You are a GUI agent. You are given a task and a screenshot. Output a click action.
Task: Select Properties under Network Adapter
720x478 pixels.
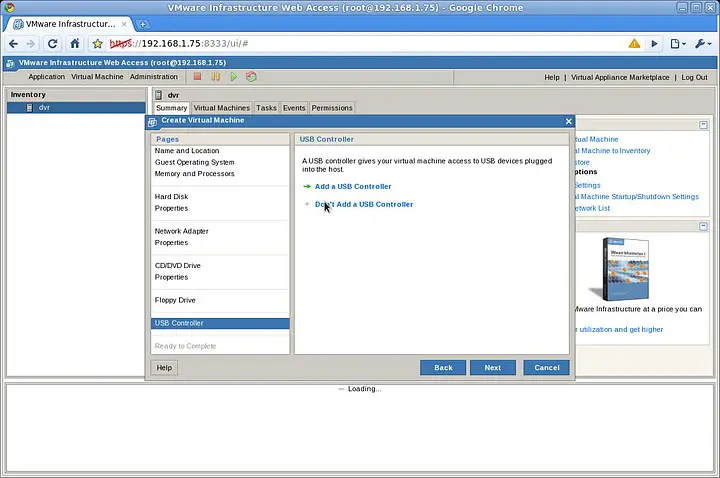(171, 242)
